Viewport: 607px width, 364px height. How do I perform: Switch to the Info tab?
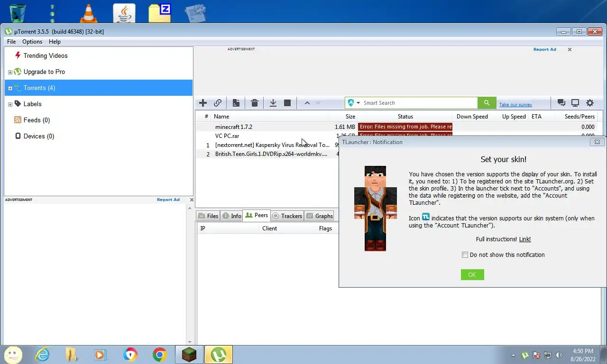coord(232,216)
